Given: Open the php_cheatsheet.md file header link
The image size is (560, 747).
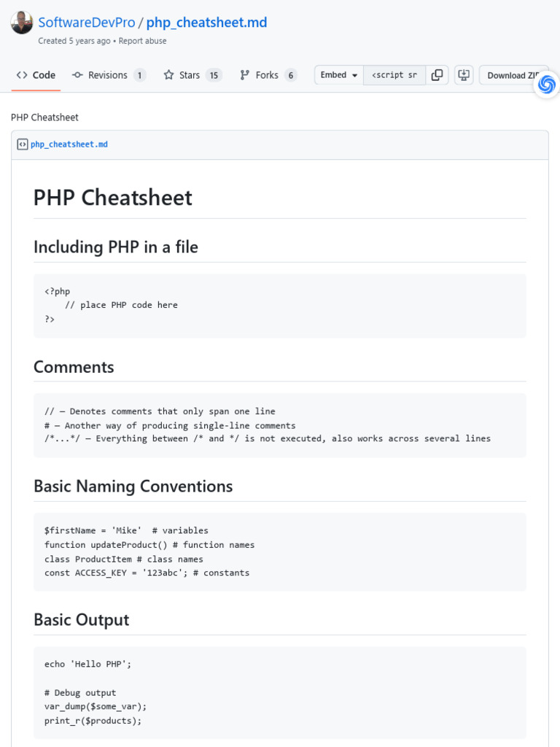Looking at the screenshot, I should (69, 144).
